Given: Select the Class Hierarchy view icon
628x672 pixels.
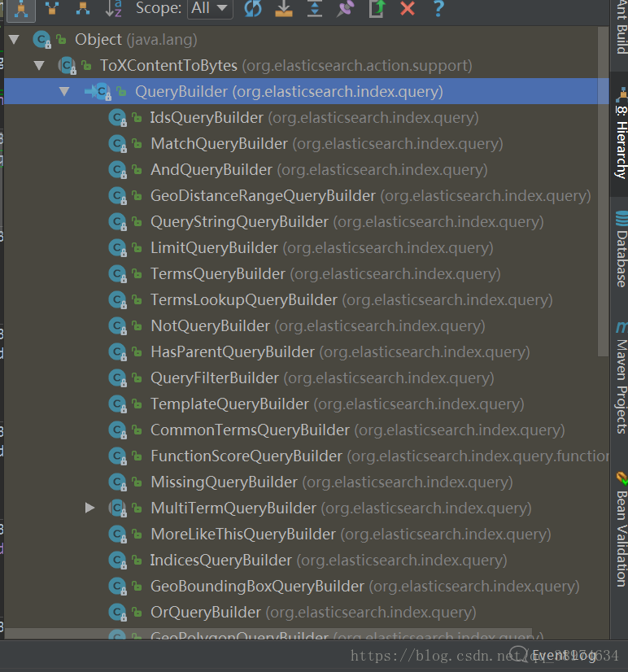Looking at the screenshot, I should coord(20,9).
